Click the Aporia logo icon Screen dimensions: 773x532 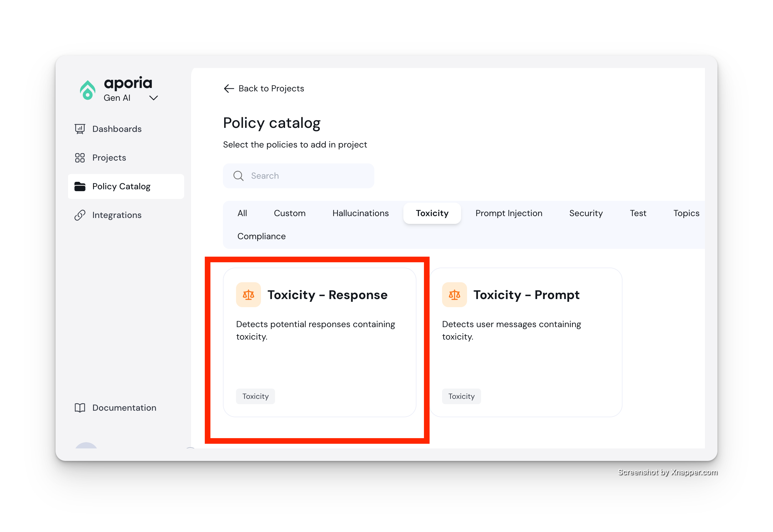pos(87,90)
